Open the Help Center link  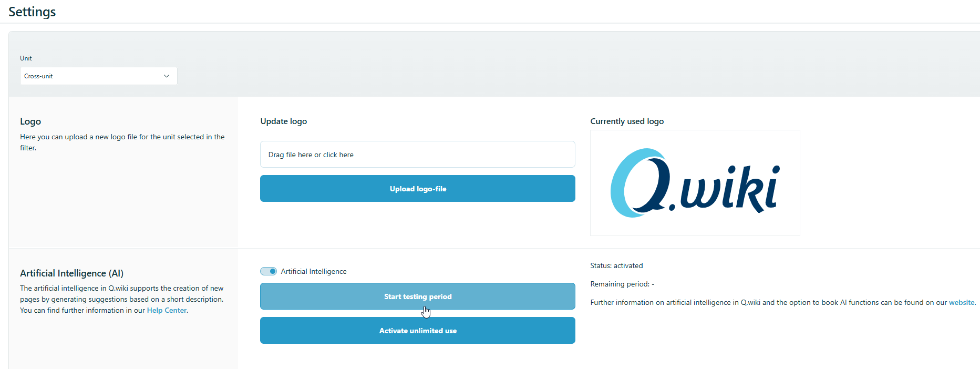(167, 311)
